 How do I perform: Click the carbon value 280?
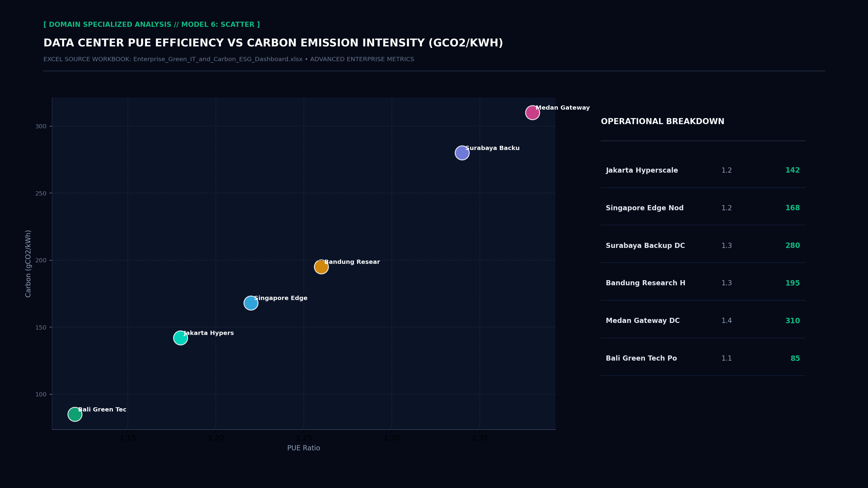tap(793, 246)
